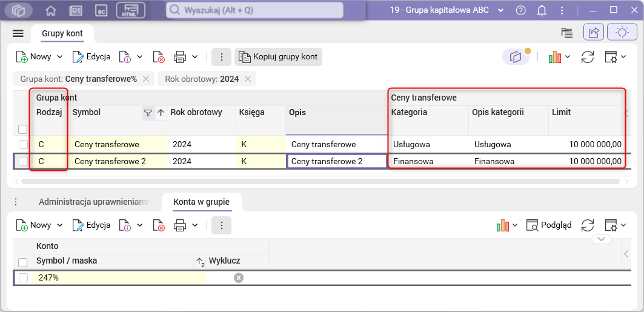
Task: Click the printer icon in upper toolbar
Action: click(180, 57)
